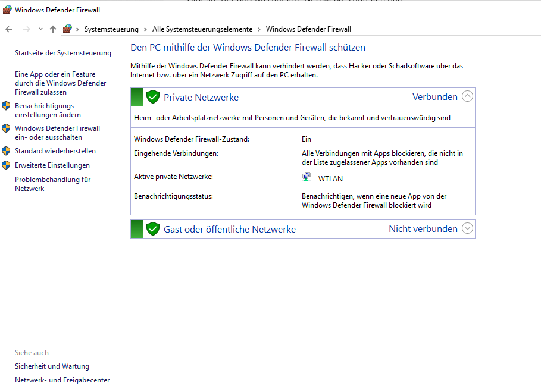Click Windows Defender Firewall-Zustand label
541x392 pixels.
click(192, 139)
